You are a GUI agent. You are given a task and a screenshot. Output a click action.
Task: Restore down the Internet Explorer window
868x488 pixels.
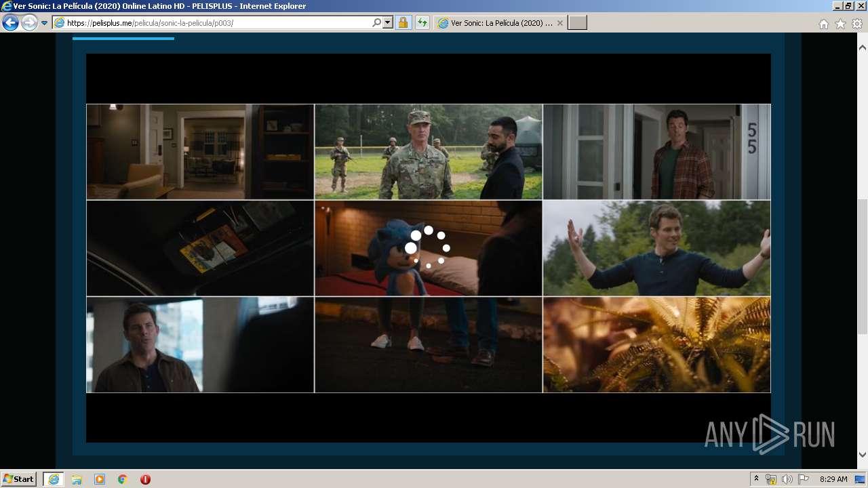(849, 6)
